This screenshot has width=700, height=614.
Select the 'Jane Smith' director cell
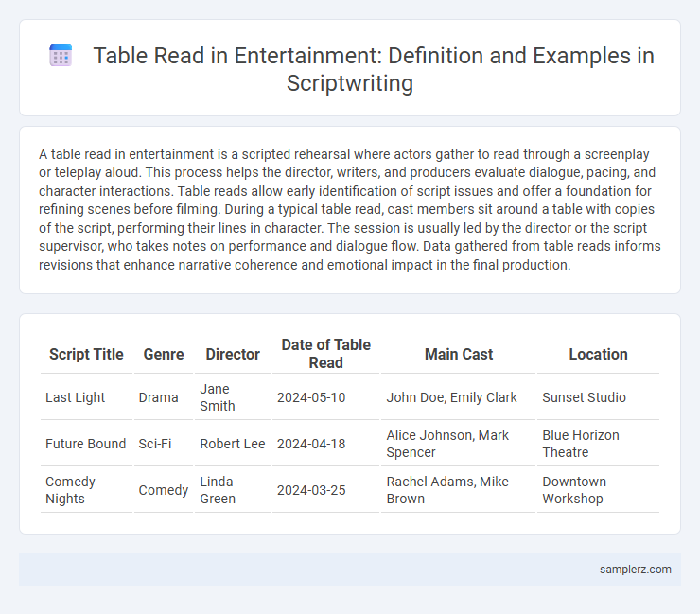click(x=233, y=397)
